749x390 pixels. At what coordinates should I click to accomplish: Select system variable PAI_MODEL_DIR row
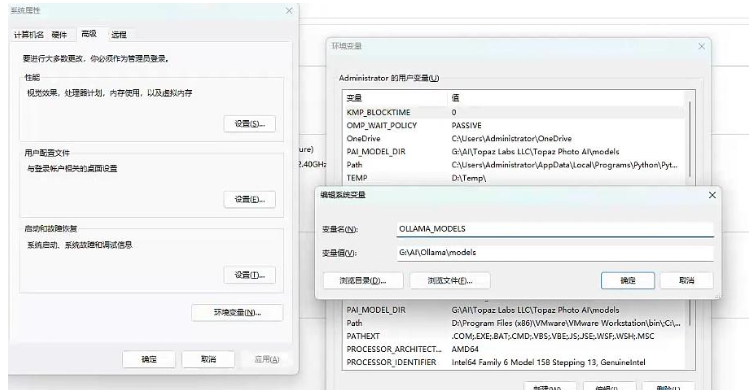515,310
